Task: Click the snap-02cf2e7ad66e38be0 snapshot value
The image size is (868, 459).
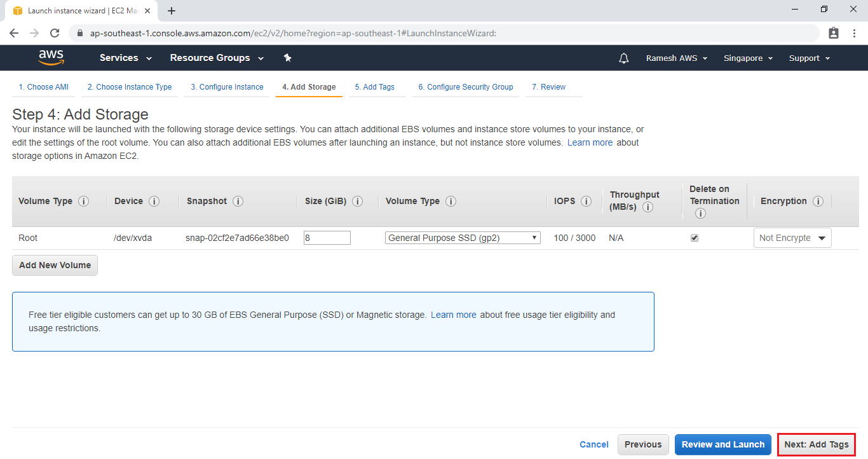Action: point(237,238)
